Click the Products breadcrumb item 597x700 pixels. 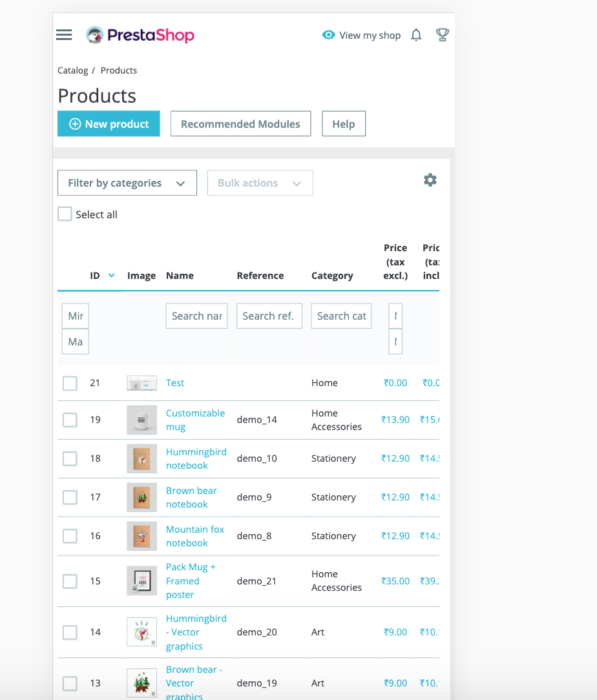119,70
